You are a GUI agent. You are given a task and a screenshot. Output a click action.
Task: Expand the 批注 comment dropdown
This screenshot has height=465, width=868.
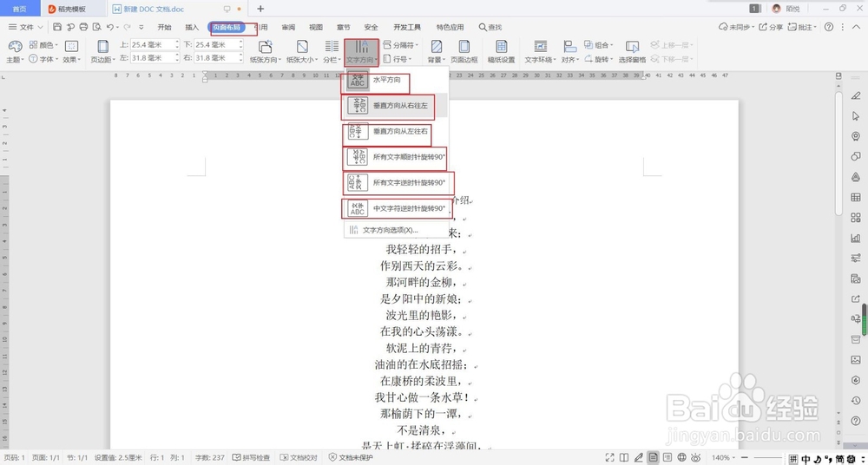pyautogui.click(x=803, y=27)
